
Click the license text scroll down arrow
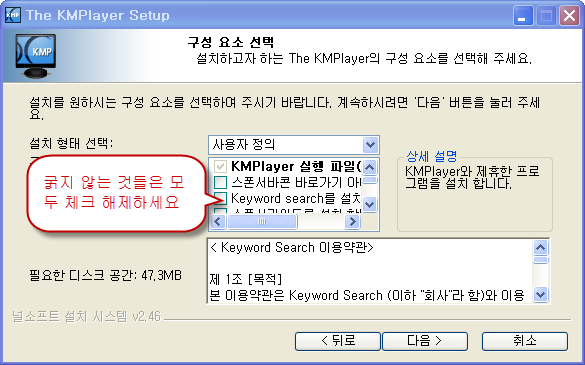(541, 295)
